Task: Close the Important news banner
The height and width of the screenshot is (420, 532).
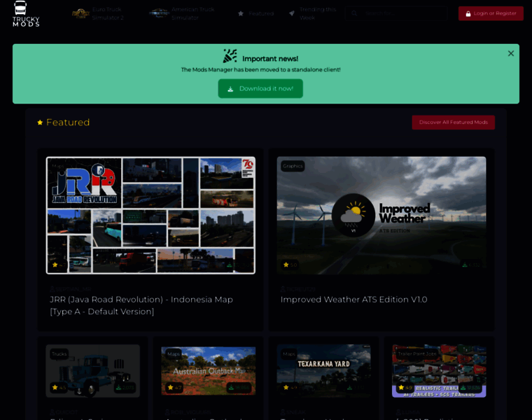Action: 510,54
